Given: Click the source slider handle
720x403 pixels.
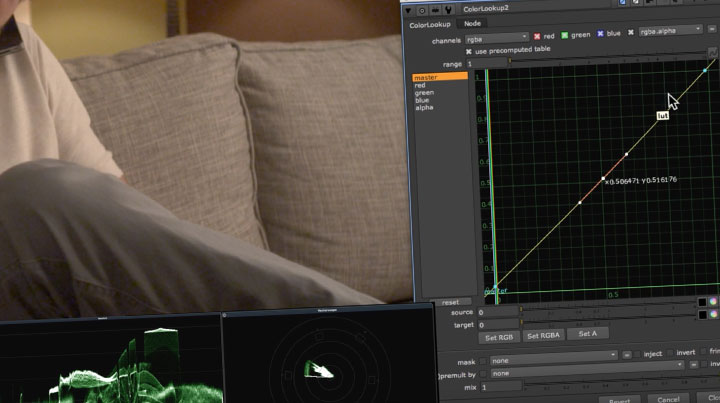Looking at the screenshot, I should (x=521, y=310).
